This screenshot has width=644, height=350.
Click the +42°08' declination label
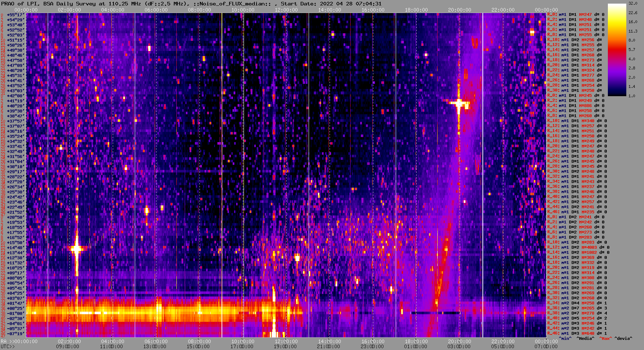pos(16,96)
